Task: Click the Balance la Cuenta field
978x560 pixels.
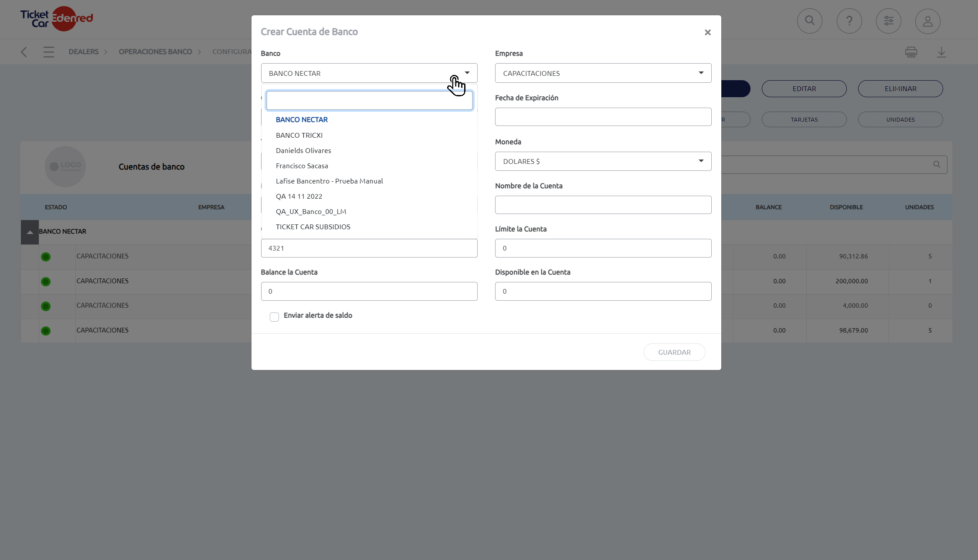Action: [369, 291]
